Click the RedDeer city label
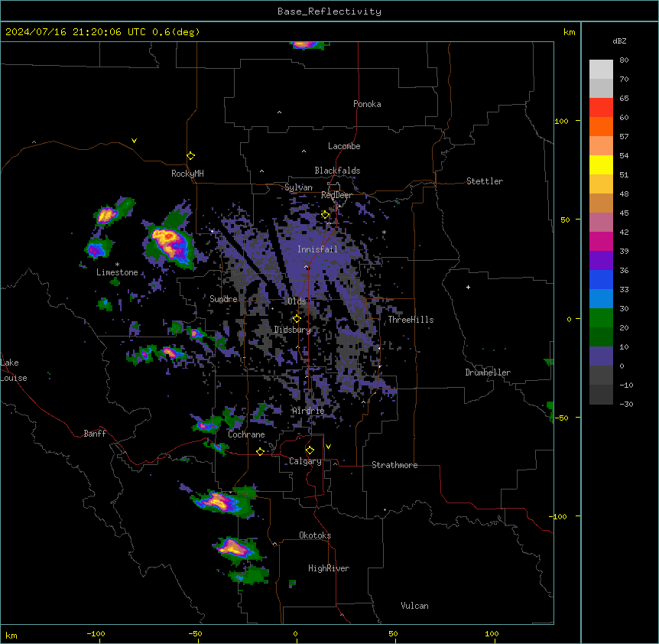 point(336,195)
